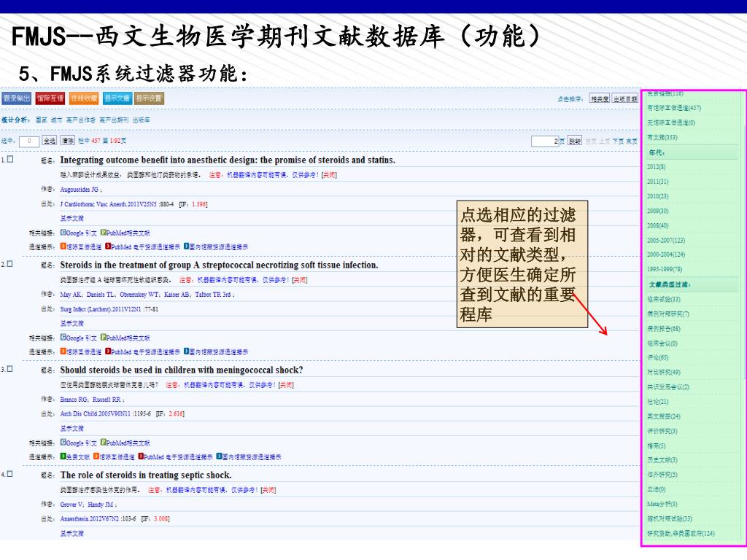Click PubMed相关文献 icon in result 3
Viewport: 747px width, 560px height.
pyautogui.click(x=104, y=443)
